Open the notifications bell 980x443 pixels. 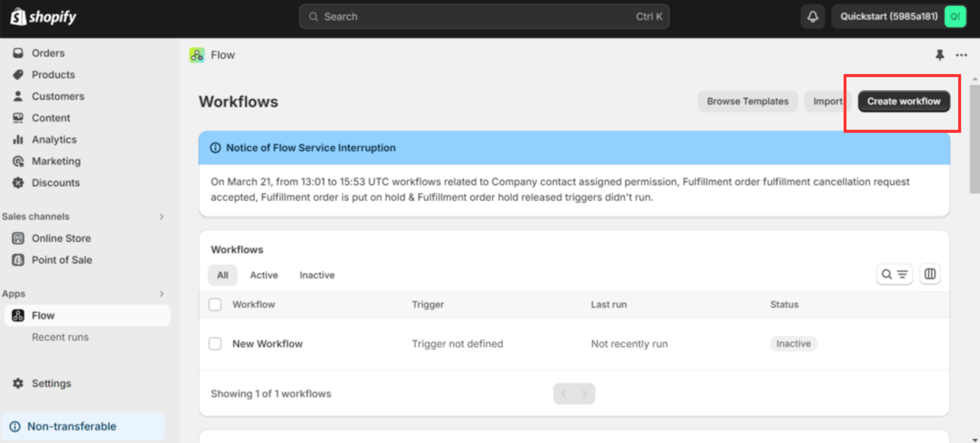point(813,16)
